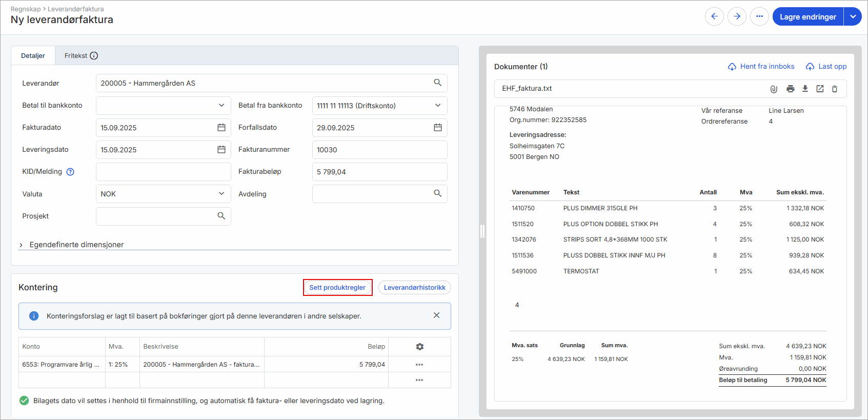Select the Detaljer tab

tap(33, 55)
